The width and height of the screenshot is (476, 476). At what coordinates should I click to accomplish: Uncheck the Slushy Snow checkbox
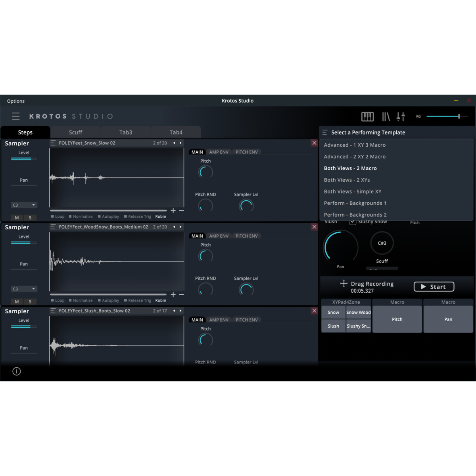(352, 222)
